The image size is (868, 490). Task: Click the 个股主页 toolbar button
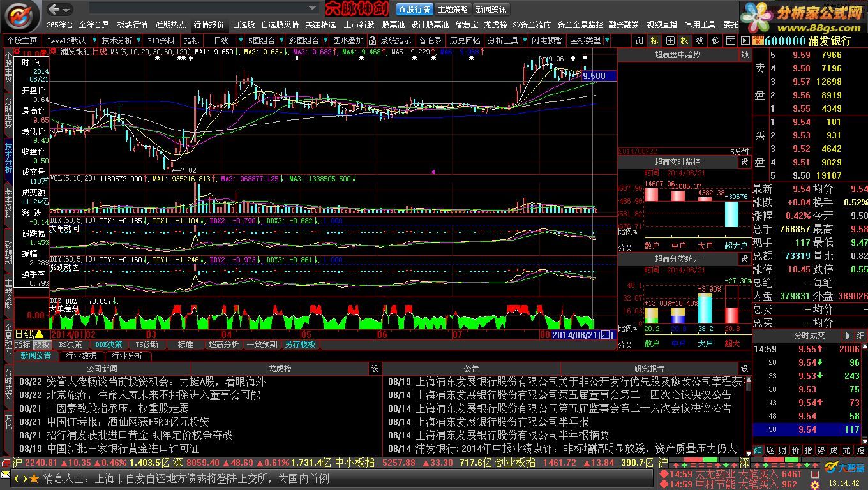coord(22,40)
